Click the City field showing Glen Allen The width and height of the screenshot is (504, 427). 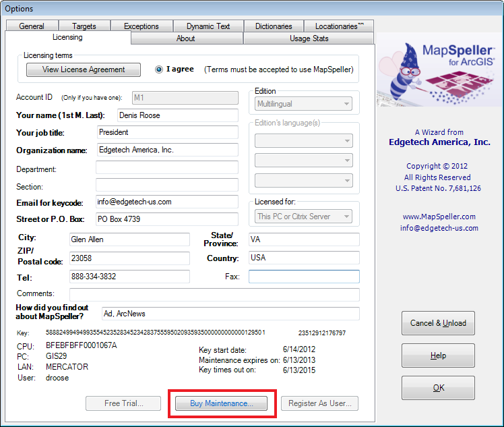129,239
